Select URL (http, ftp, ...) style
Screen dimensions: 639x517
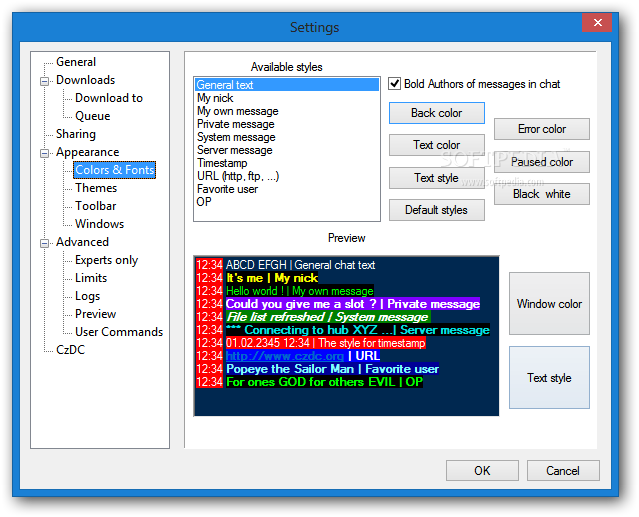[x=287, y=176]
